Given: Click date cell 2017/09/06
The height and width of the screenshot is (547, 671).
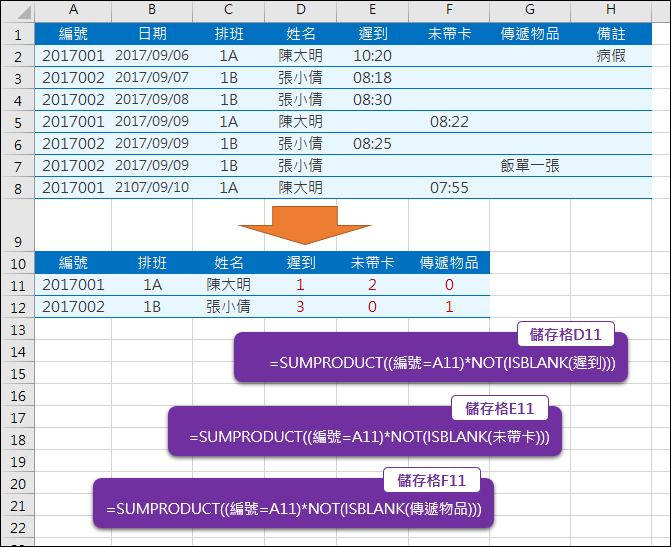Looking at the screenshot, I should [152, 56].
